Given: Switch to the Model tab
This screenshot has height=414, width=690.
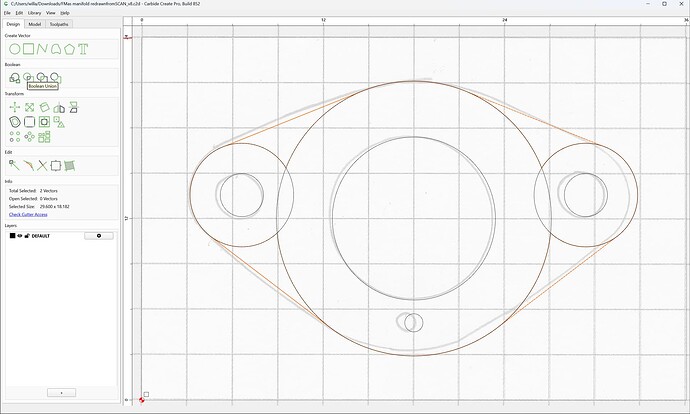Looking at the screenshot, I should click(35, 24).
